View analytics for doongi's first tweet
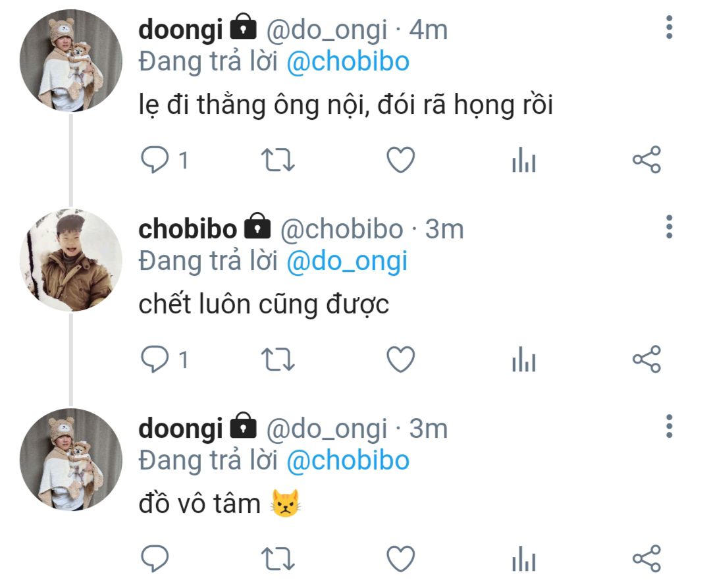The width and height of the screenshot is (711, 588). pyautogui.click(x=524, y=161)
